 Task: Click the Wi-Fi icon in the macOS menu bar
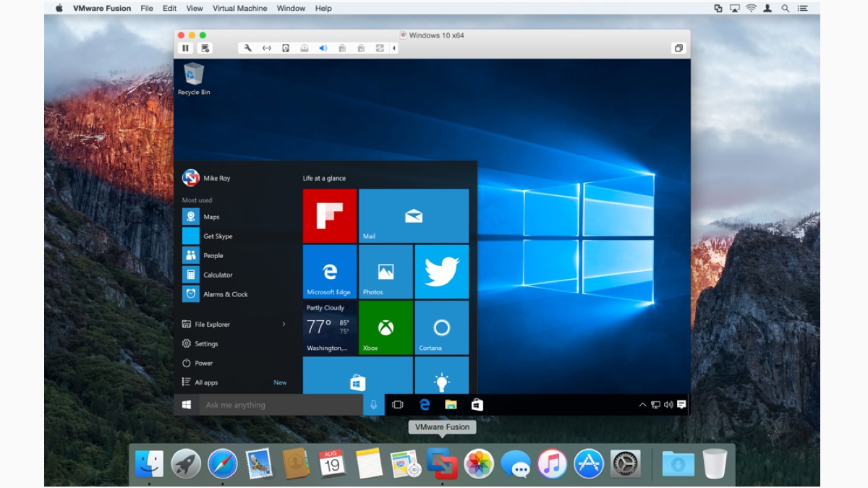(751, 8)
